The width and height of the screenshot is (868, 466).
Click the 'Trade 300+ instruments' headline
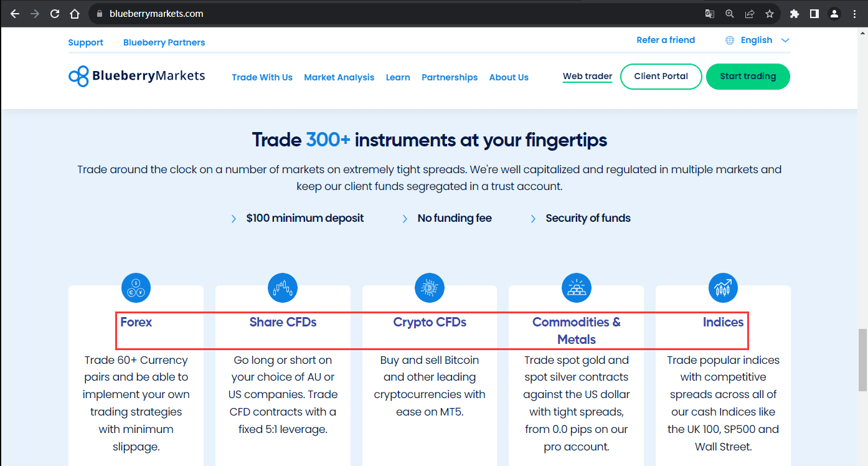(430, 140)
